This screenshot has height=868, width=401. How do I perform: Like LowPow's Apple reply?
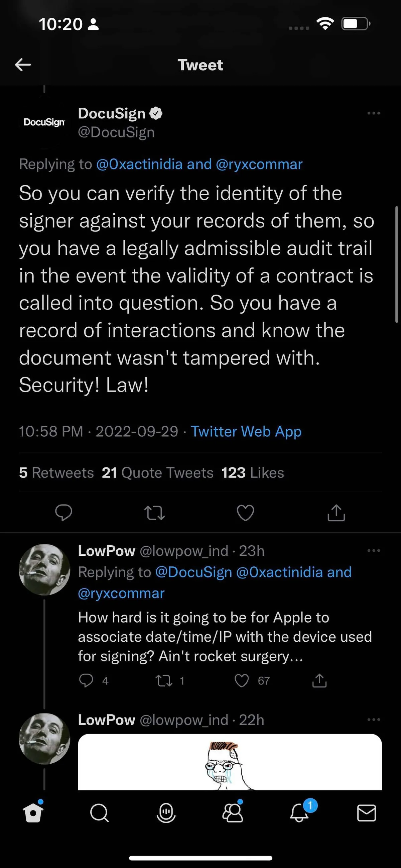coord(242,681)
